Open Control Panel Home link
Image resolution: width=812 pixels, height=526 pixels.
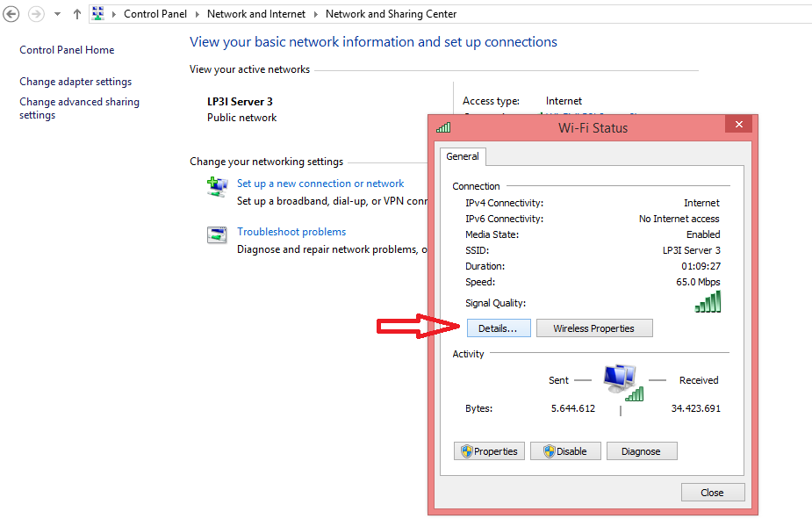point(67,50)
